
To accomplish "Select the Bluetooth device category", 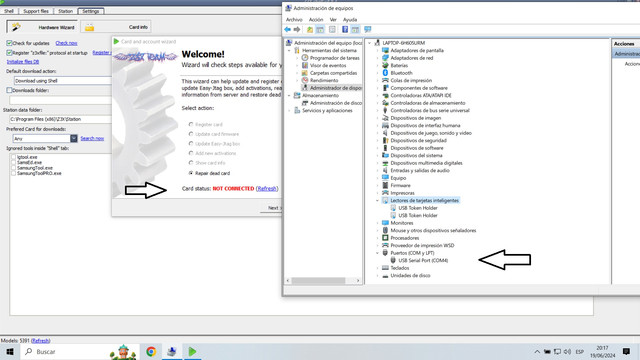I will tap(401, 73).
